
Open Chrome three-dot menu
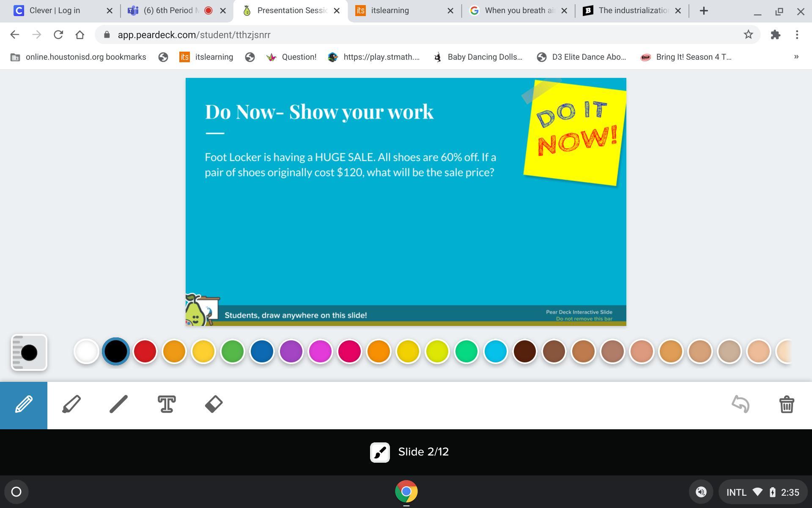click(797, 35)
